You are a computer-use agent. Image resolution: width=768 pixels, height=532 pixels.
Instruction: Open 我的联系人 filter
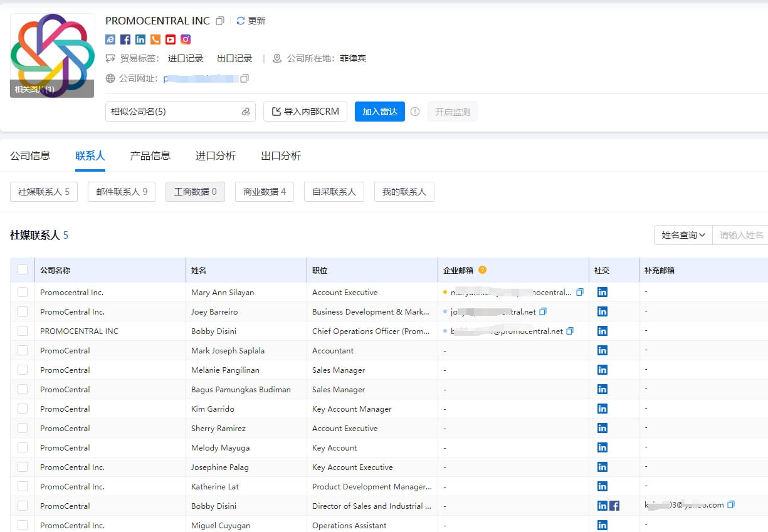pyautogui.click(x=404, y=192)
